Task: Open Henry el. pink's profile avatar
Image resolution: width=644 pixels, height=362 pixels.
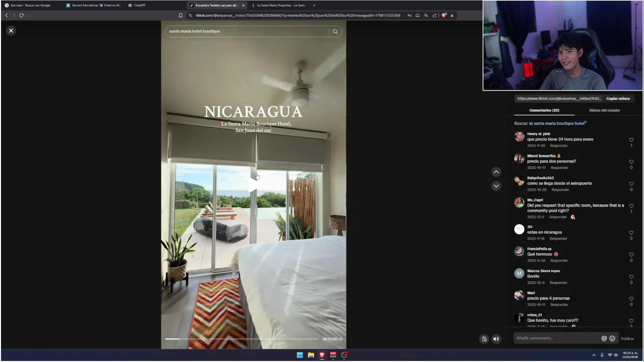Action: click(519, 136)
